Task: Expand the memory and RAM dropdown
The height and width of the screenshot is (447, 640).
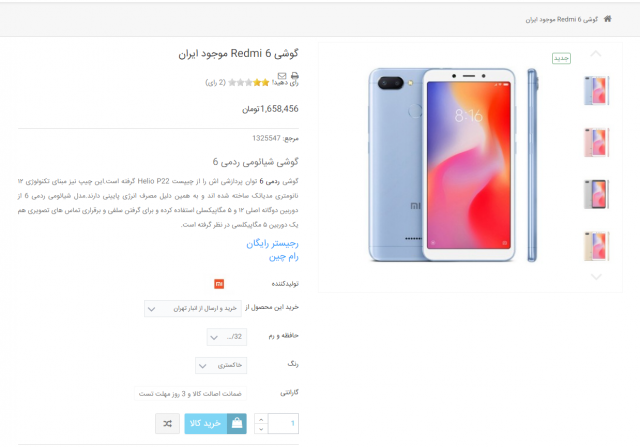Action: pos(227,337)
